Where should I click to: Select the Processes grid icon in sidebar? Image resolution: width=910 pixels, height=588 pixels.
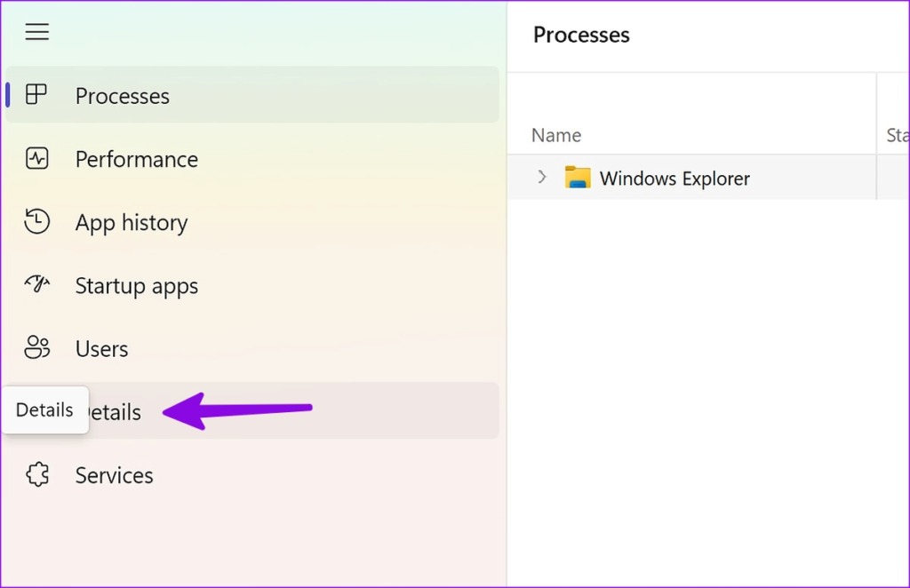(36, 95)
